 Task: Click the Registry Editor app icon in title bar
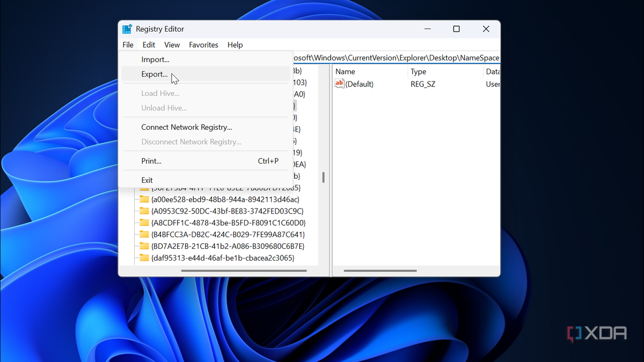tap(127, 29)
